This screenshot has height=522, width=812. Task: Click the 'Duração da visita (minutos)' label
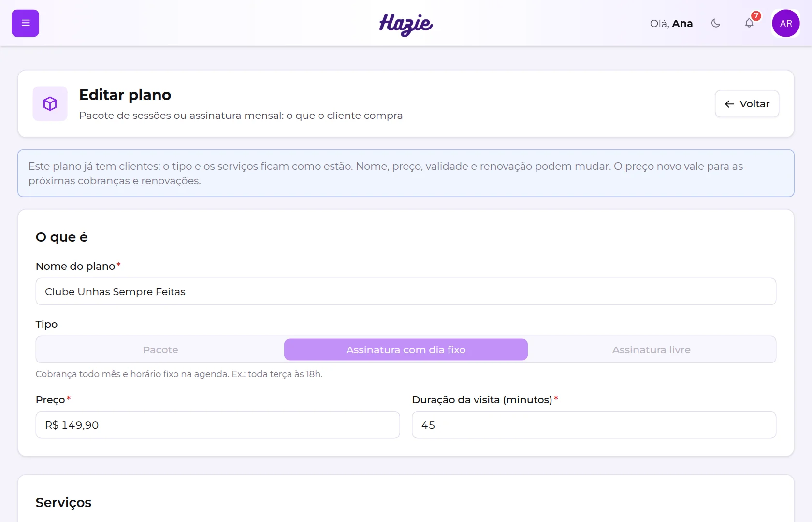pyautogui.click(x=482, y=400)
